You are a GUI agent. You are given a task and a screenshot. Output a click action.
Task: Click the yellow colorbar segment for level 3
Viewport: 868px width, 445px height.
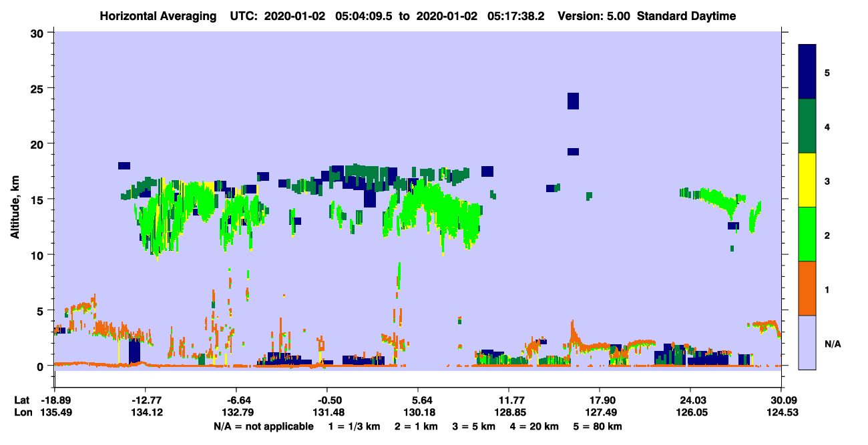[807, 180]
